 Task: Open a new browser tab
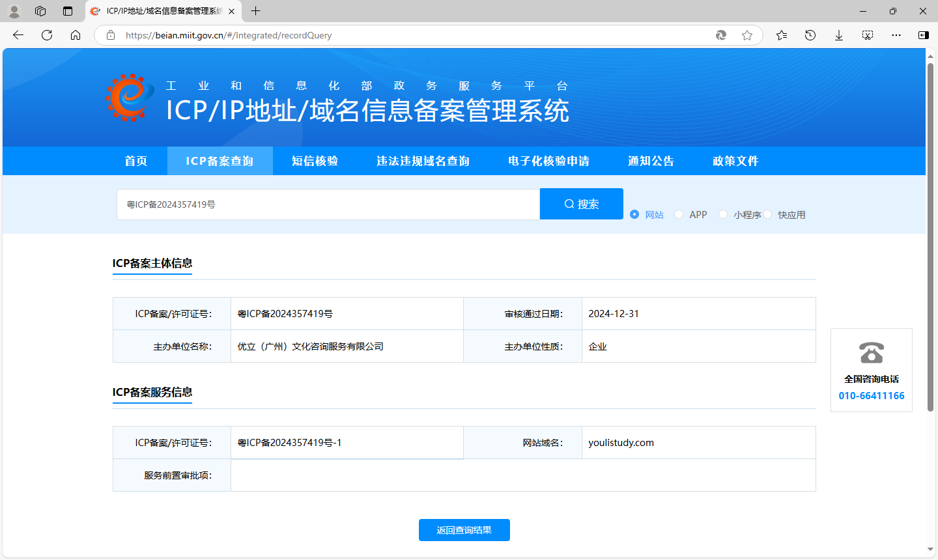[x=256, y=11]
